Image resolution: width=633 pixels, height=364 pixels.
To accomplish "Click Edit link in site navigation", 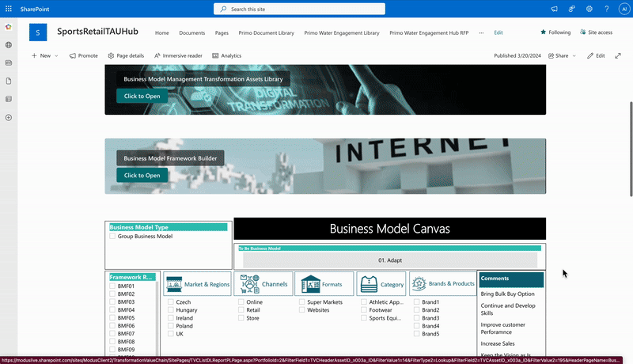I will tap(498, 32).
